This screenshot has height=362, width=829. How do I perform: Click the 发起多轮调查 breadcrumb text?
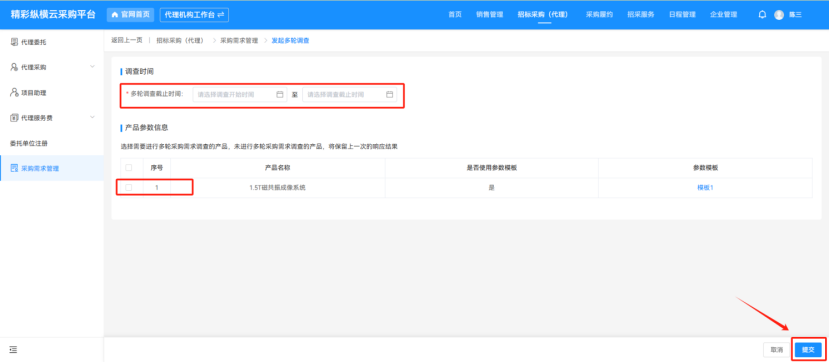[290, 40]
